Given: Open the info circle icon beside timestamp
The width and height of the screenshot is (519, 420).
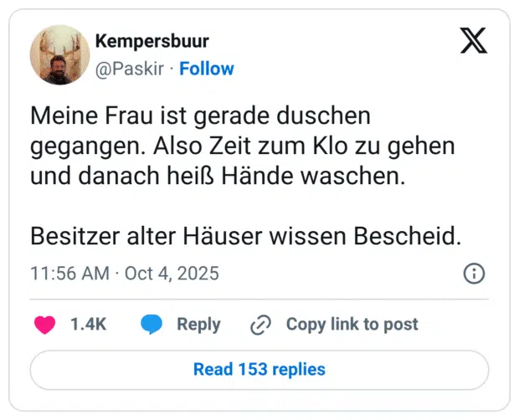Looking at the screenshot, I should [x=474, y=274].
